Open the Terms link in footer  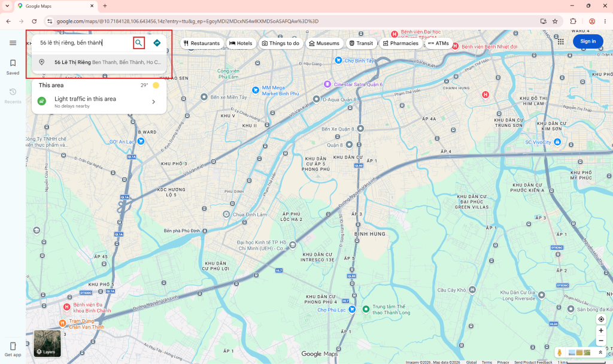(x=487, y=362)
